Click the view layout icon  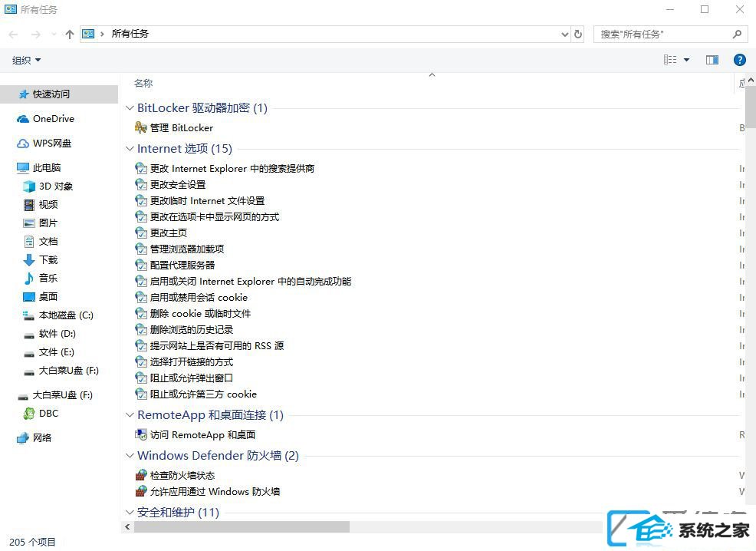pos(669,60)
